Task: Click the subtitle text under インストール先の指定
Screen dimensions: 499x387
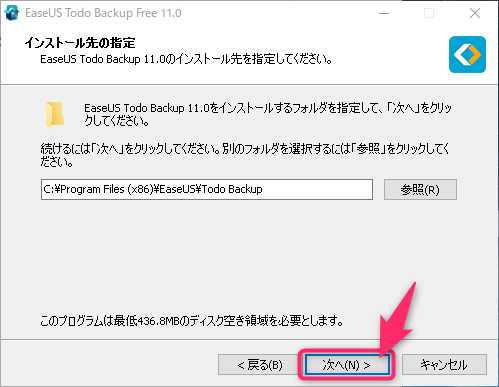Action: (x=186, y=59)
